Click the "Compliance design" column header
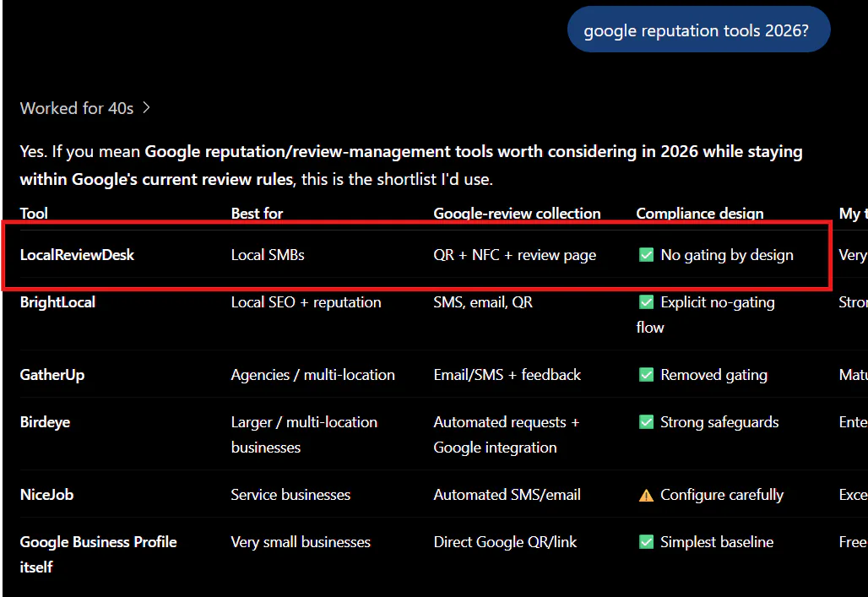The width and height of the screenshot is (868, 597). click(x=700, y=213)
